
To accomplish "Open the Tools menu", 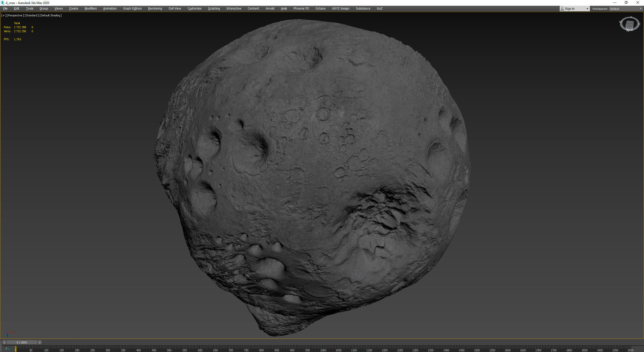I will click(30, 9).
